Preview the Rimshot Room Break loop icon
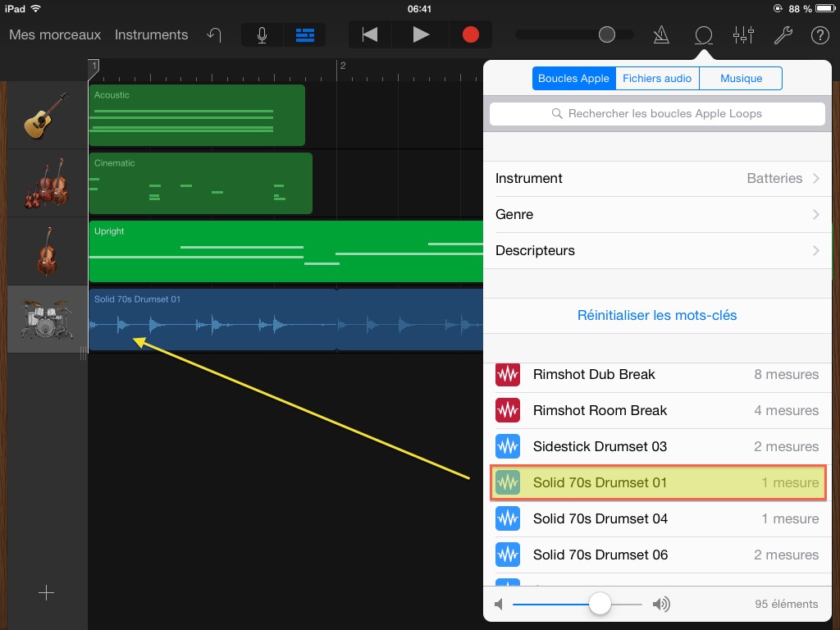Screen dimensions: 840x630 [507, 410]
